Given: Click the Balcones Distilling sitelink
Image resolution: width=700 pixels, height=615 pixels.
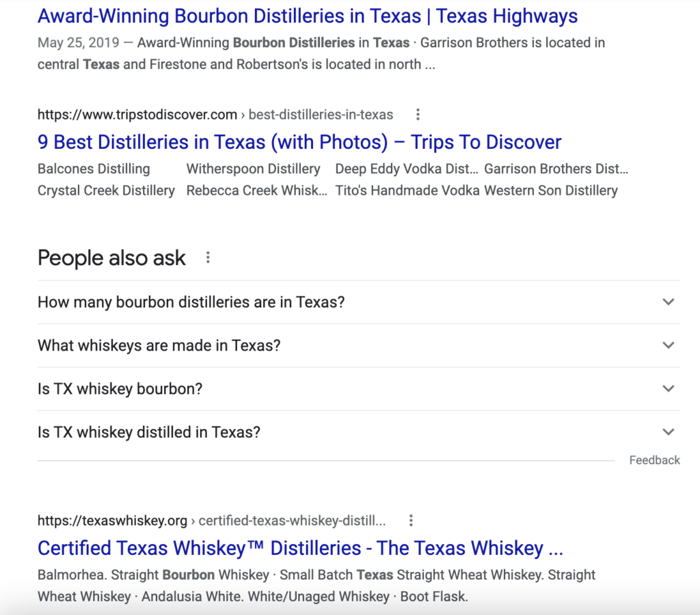Looking at the screenshot, I should [94, 169].
